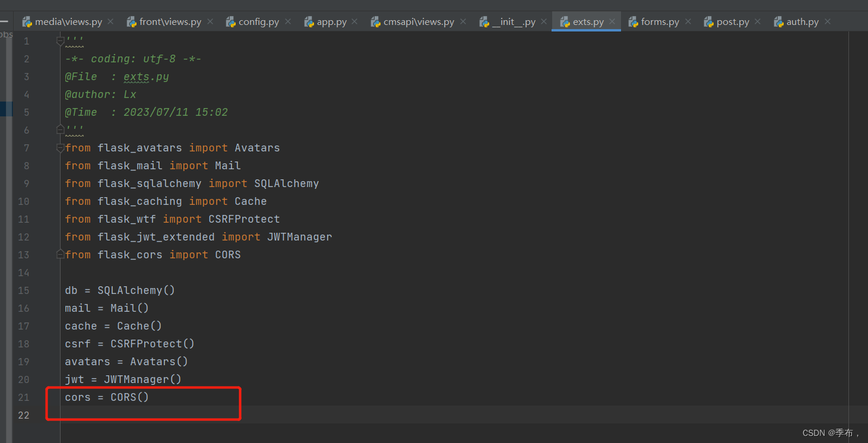Click the 'cors = CORS()' line
This screenshot has height=443, width=868.
coord(107,397)
